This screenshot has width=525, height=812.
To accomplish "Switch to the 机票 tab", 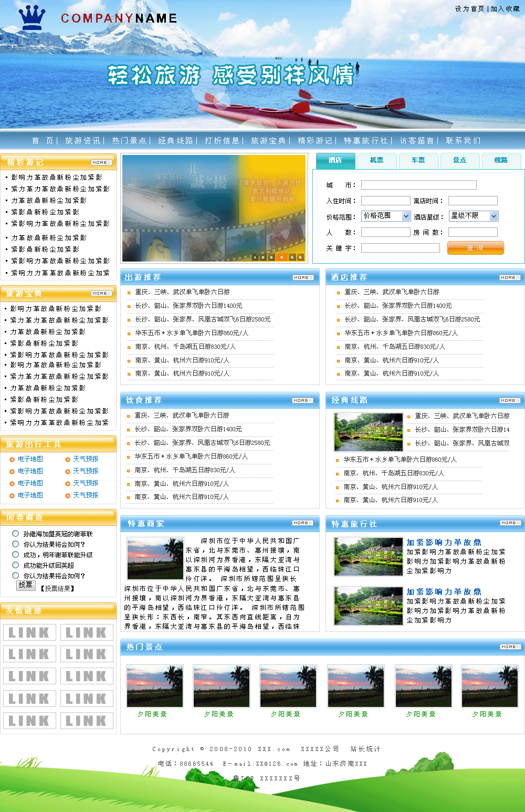I will [x=376, y=161].
